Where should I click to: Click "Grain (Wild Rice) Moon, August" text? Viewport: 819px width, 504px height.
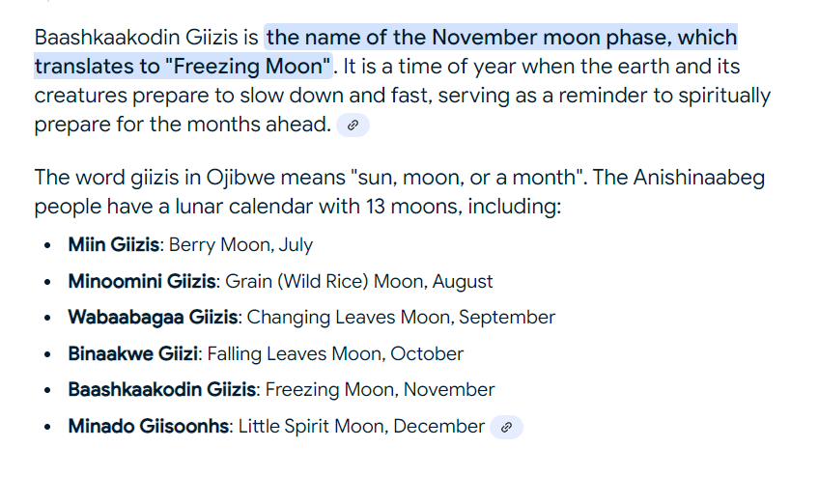click(359, 281)
